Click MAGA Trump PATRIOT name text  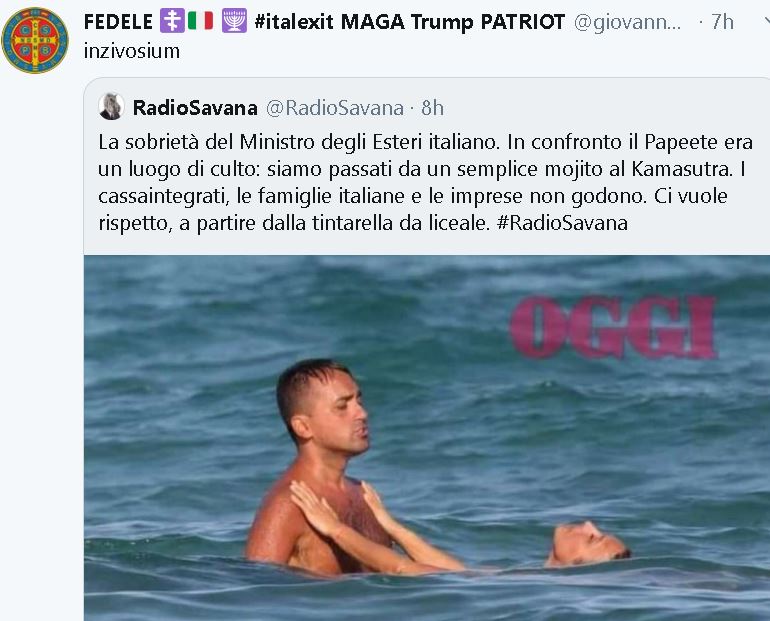click(453, 22)
